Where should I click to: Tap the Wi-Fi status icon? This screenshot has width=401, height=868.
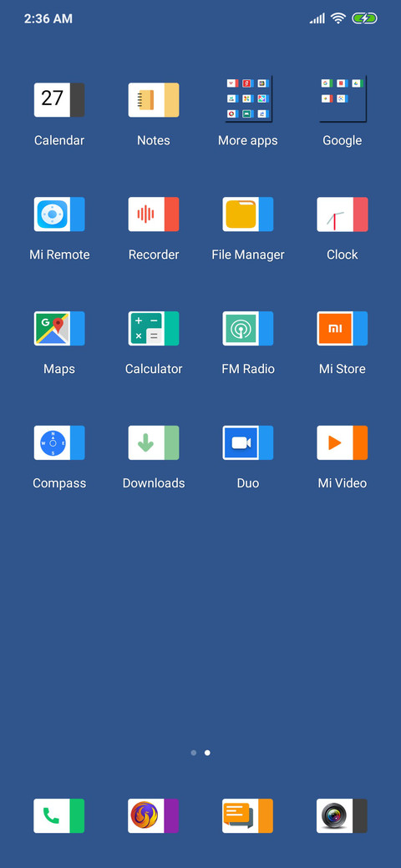(338, 18)
